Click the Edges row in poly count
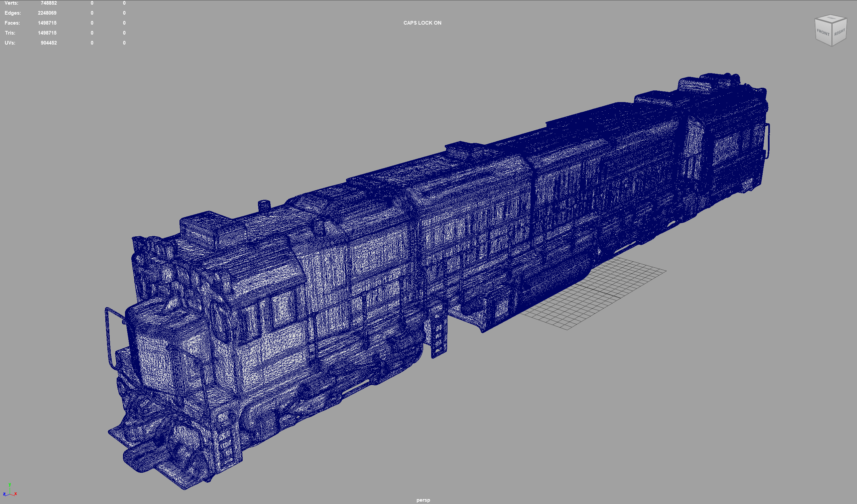 coord(13,13)
